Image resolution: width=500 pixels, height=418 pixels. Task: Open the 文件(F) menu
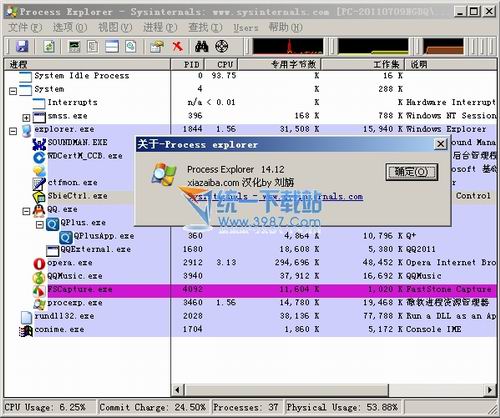[x=25, y=27]
